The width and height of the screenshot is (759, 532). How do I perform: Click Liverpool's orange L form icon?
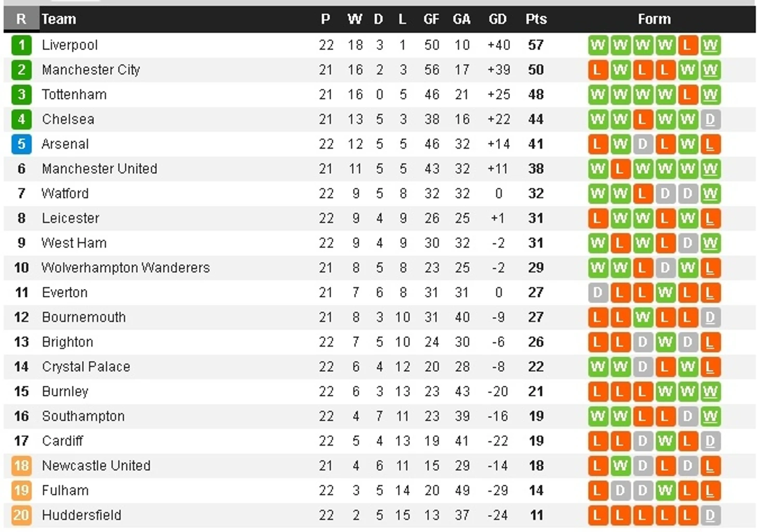click(687, 45)
